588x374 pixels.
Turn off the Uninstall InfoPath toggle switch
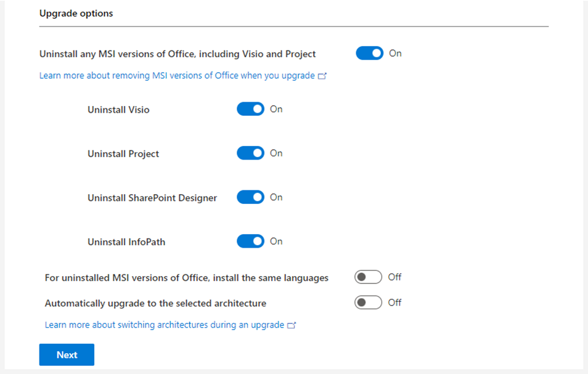[250, 242]
